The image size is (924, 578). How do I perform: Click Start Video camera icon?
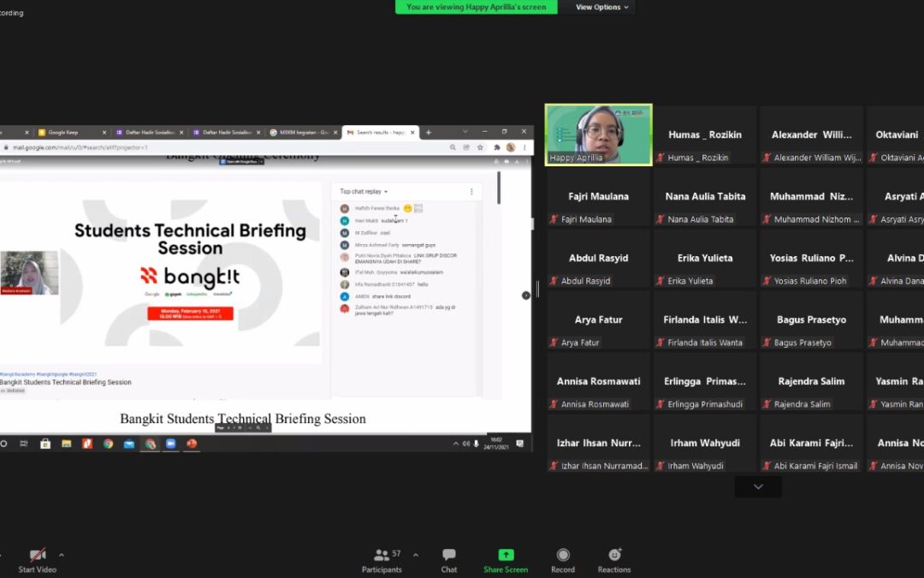(37, 556)
